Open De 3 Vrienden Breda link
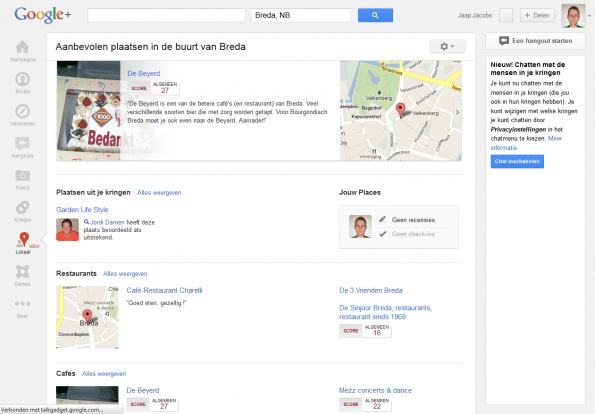Image resolution: width=595 pixels, height=414 pixels. (371, 290)
